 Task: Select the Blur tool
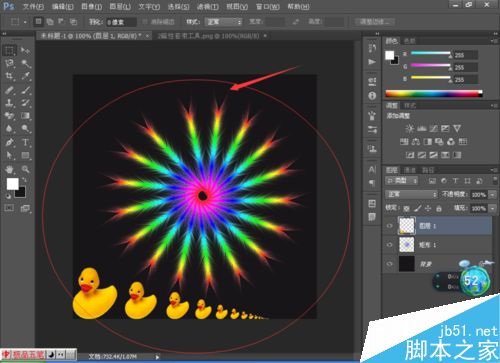pyautogui.click(x=9, y=129)
